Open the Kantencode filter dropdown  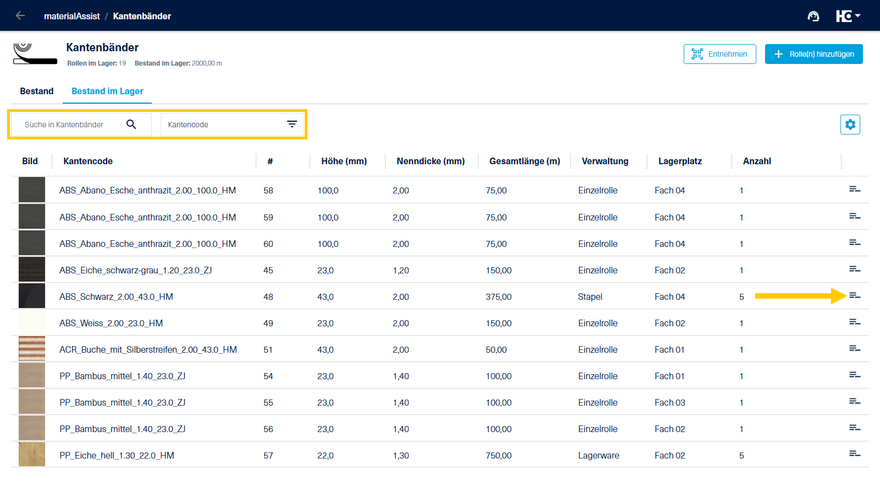[222, 124]
